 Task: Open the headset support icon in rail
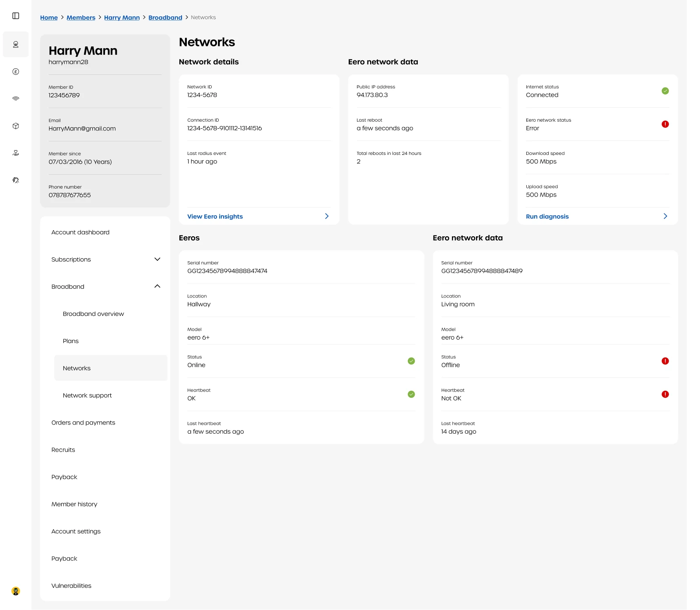[16, 180]
